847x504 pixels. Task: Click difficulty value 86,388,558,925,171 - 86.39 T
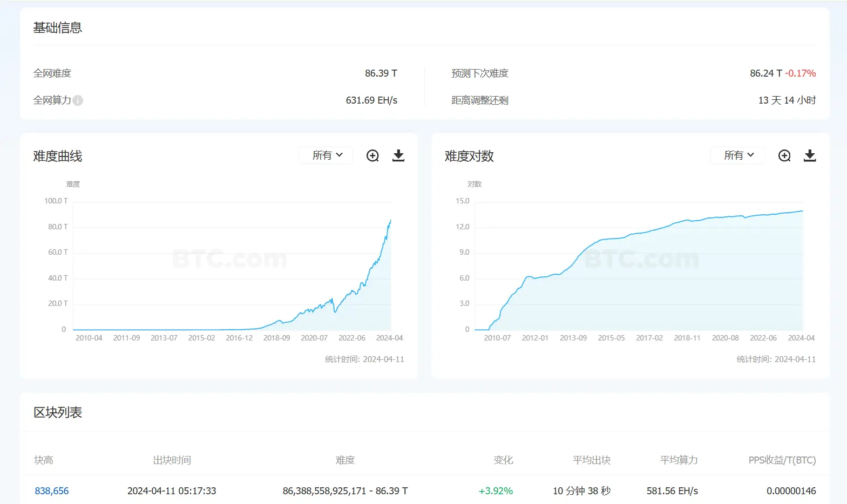coord(345,491)
